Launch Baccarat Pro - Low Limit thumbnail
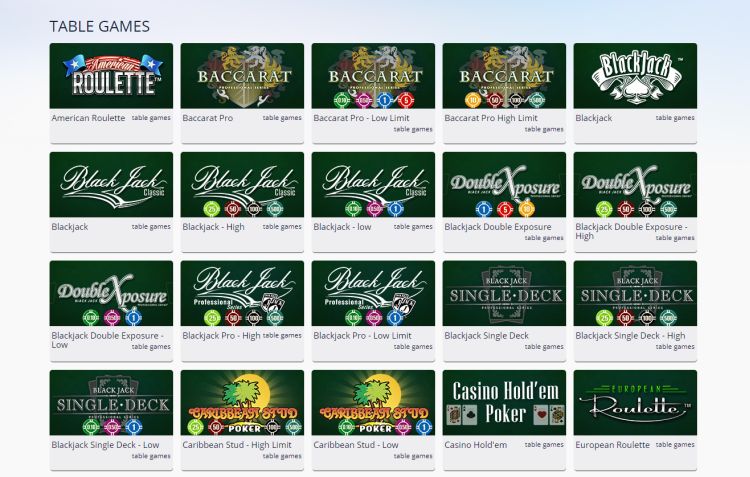 (373, 76)
